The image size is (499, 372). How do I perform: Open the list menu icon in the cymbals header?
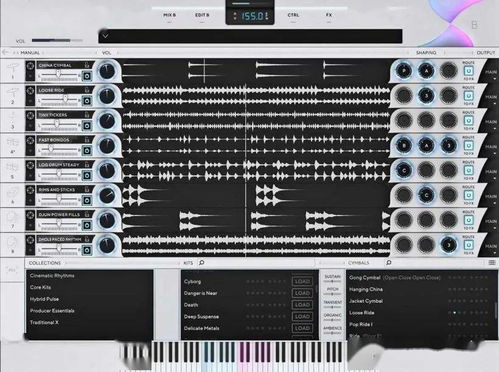(x=492, y=263)
